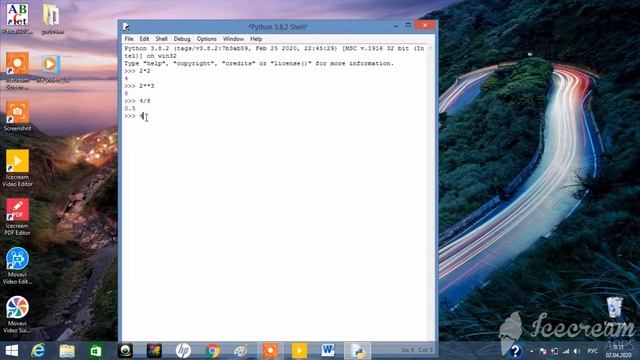
Task: Open the network signal tray icon
Action: [x=566, y=351]
